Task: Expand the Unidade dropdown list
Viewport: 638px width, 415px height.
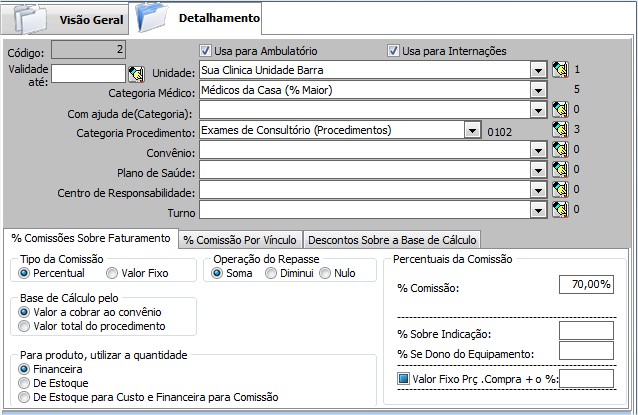Action: click(x=538, y=70)
